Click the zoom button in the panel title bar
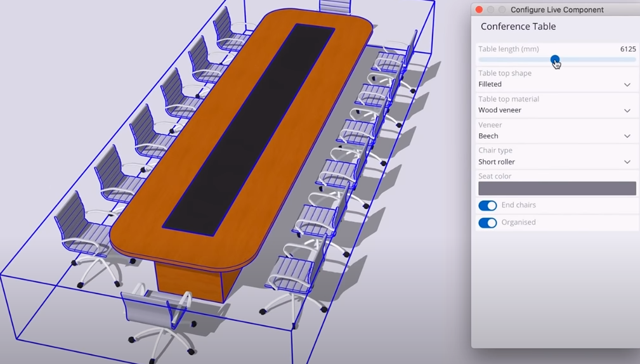640x364 pixels. (x=502, y=10)
